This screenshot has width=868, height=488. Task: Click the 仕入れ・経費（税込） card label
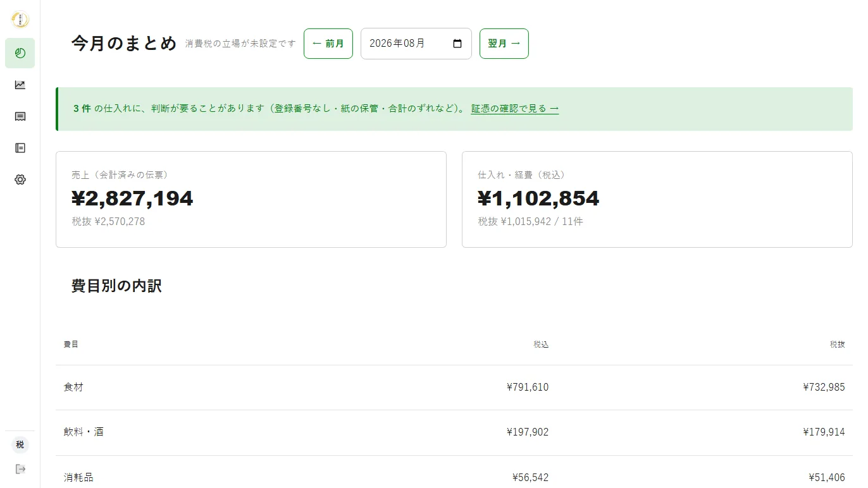[x=521, y=175]
